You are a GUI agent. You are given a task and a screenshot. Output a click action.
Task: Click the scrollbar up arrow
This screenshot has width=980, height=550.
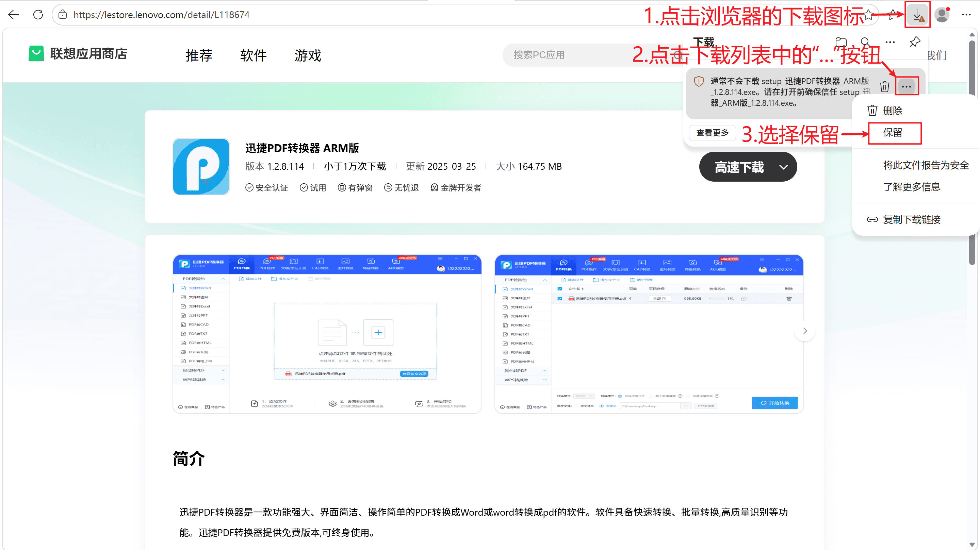click(972, 34)
